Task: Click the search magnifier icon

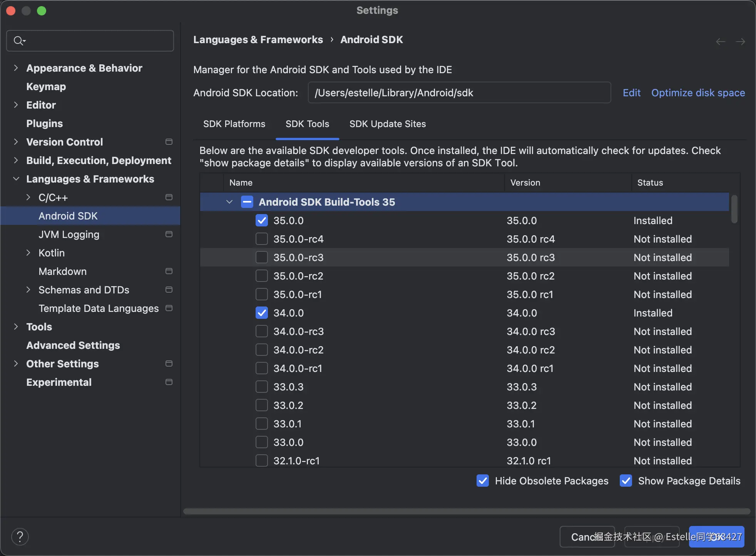Action: [x=18, y=40]
